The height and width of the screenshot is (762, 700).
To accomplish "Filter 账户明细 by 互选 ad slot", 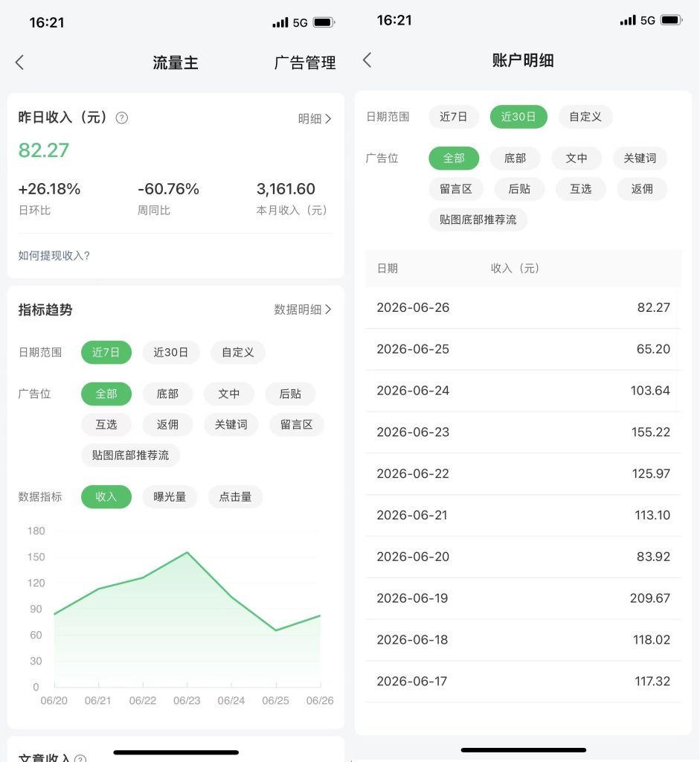I will [580, 188].
